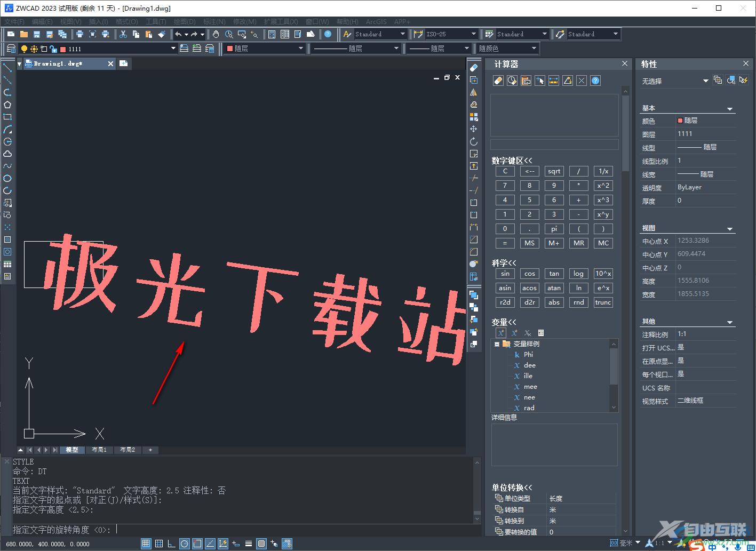Click the MS memory store button

[x=529, y=243]
